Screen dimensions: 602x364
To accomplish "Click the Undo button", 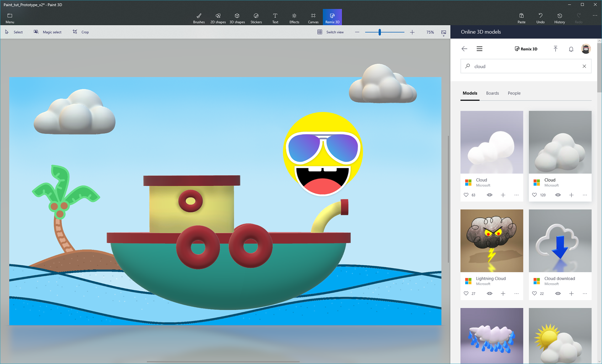I will [540, 18].
